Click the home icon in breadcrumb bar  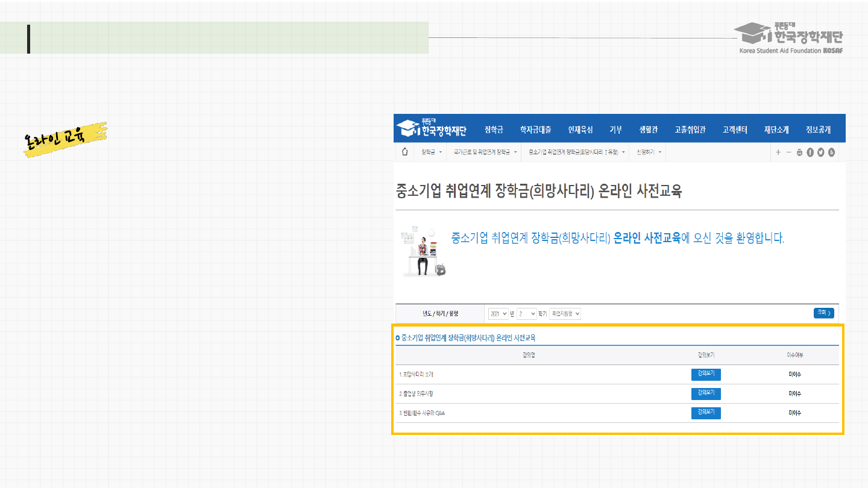tap(404, 152)
